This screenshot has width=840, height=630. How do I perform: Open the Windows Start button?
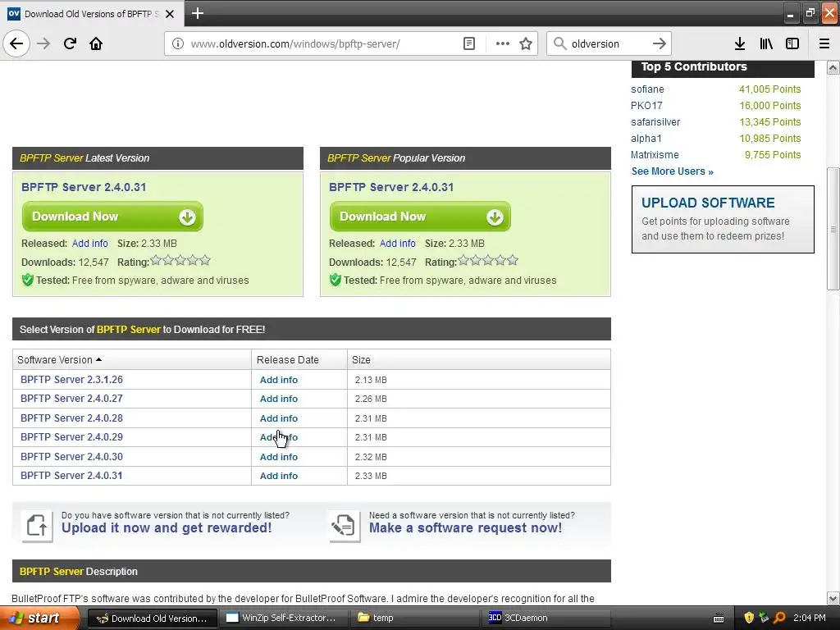[39, 618]
